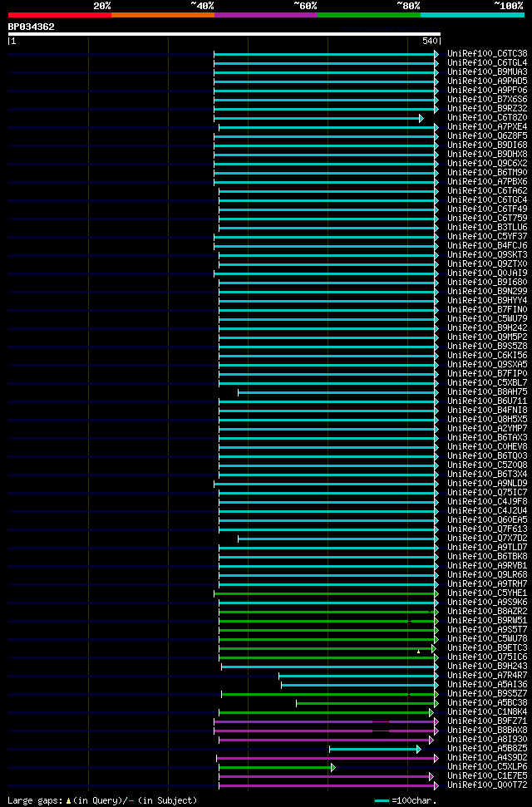The image size is (532, 807).
Task: Select hit label UniRef100_C0HEV8
Action: (487, 448)
